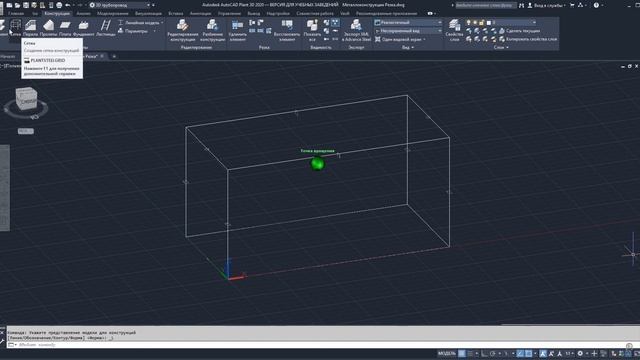Click the МОДЕЛЬ button in status bar
This screenshot has height=360, width=640.
(447, 353)
